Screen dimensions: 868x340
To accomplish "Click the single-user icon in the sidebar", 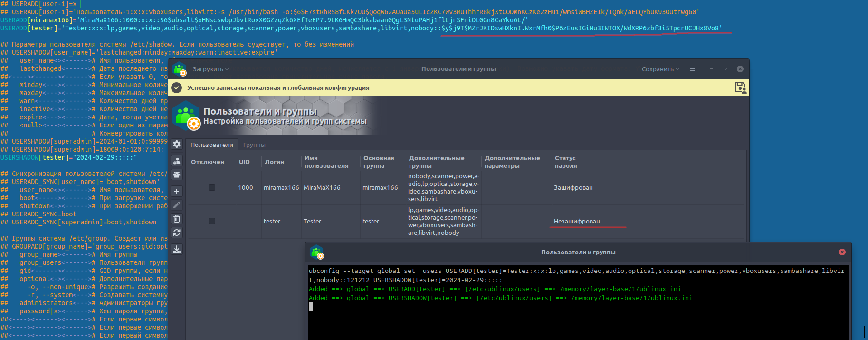I will coord(177,161).
